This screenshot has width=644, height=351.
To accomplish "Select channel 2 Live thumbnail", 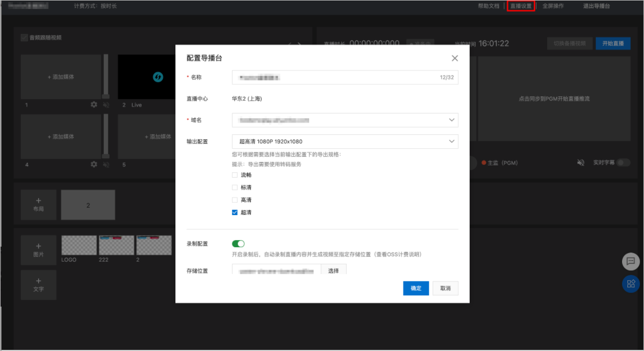I will point(147,77).
